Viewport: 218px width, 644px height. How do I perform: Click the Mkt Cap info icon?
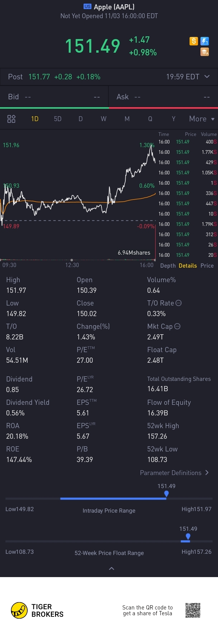click(177, 326)
